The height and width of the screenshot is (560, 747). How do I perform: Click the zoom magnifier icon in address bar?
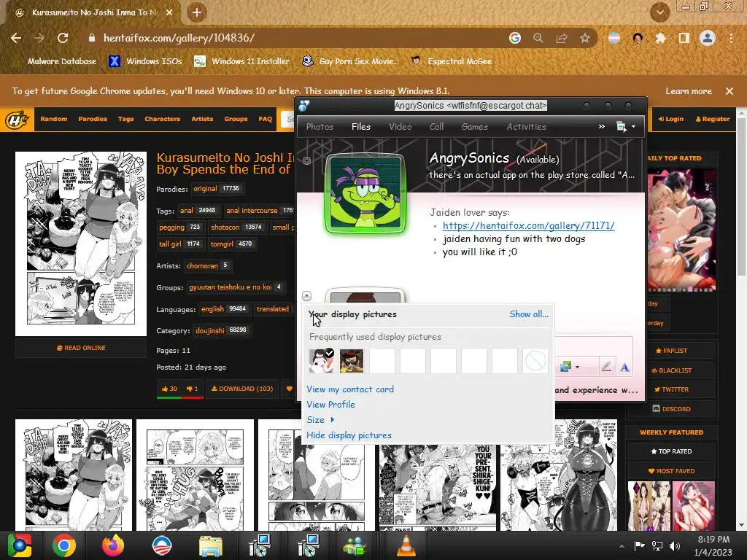click(x=538, y=38)
